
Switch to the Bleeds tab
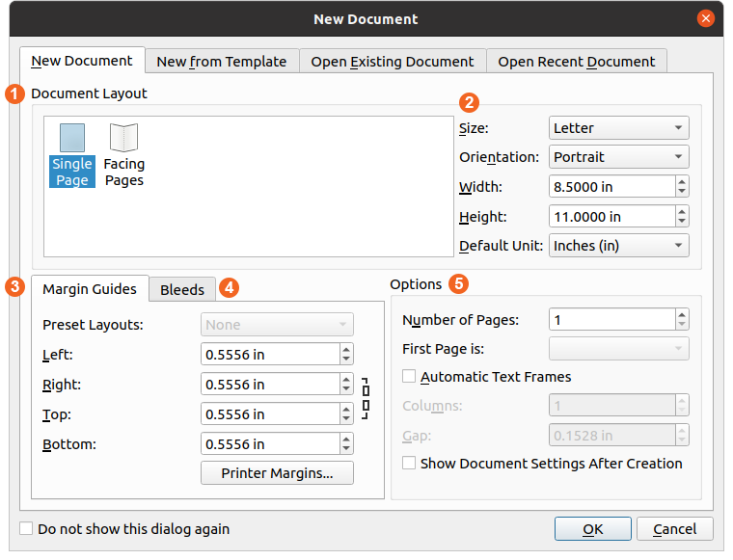182,290
